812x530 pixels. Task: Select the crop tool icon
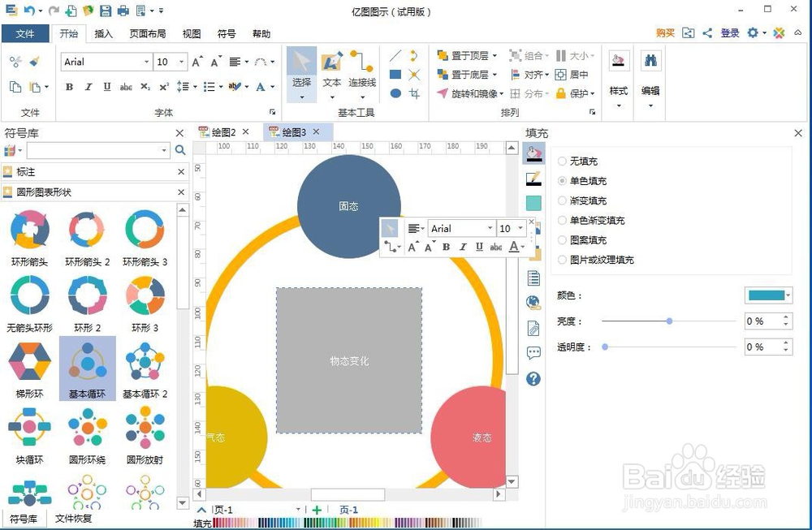pyautogui.click(x=414, y=93)
